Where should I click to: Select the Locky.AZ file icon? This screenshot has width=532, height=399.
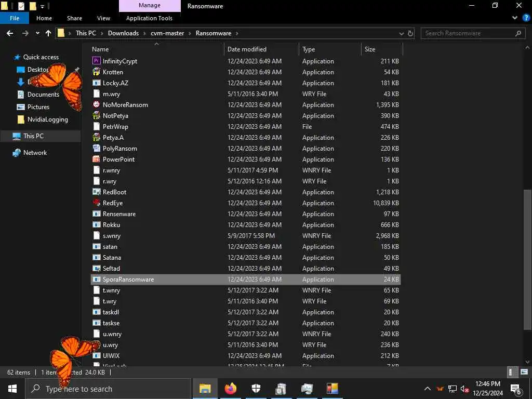tap(96, 83)
